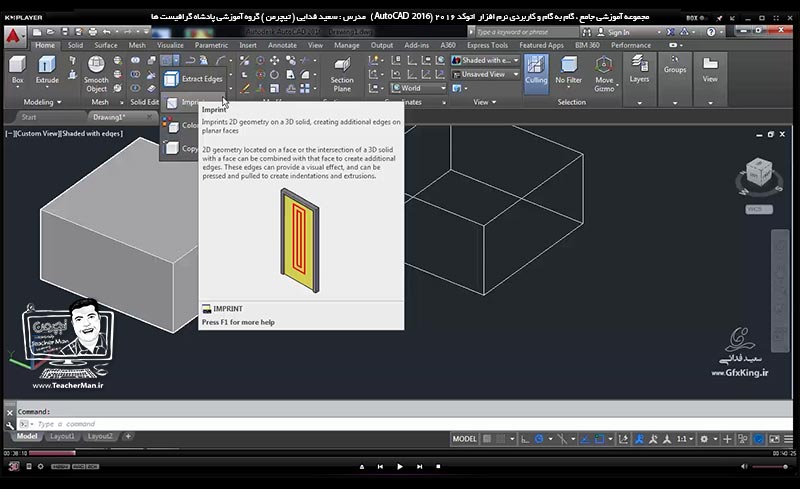
Task: Open the annotation scale 1:1 dropdown
Action: [x=685, y=439]
